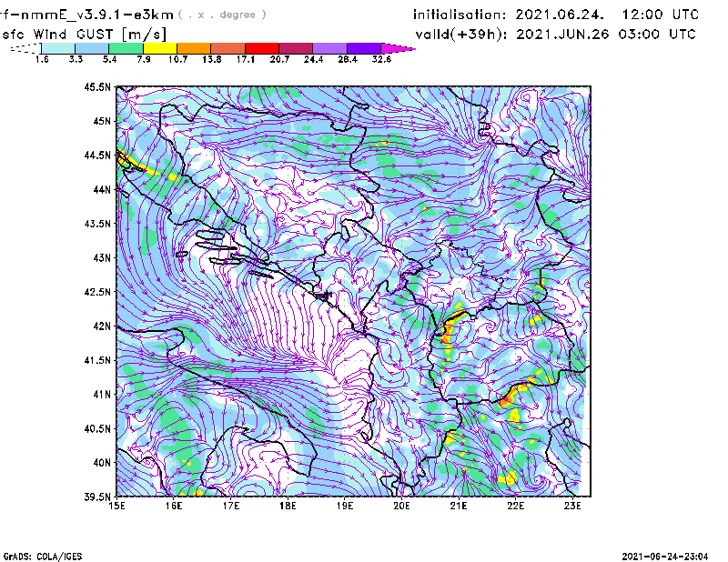Click the 24.4 legend value
The image size is (728, 562).
[313, 59]
